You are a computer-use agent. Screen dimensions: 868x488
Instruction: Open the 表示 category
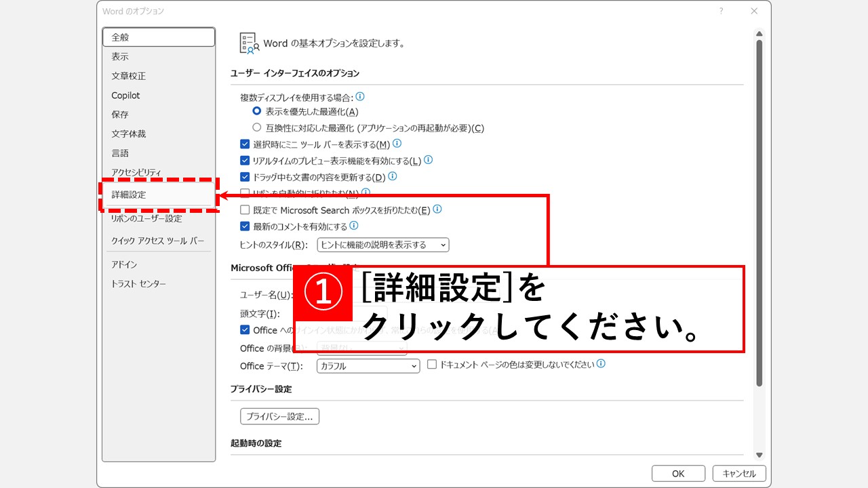(x=159, y=57)
